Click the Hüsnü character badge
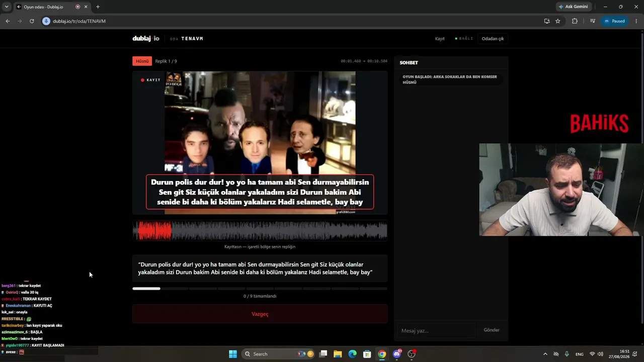Image resolution: width=644 pixels, height=362 pixels. click(x=142, y=61)
